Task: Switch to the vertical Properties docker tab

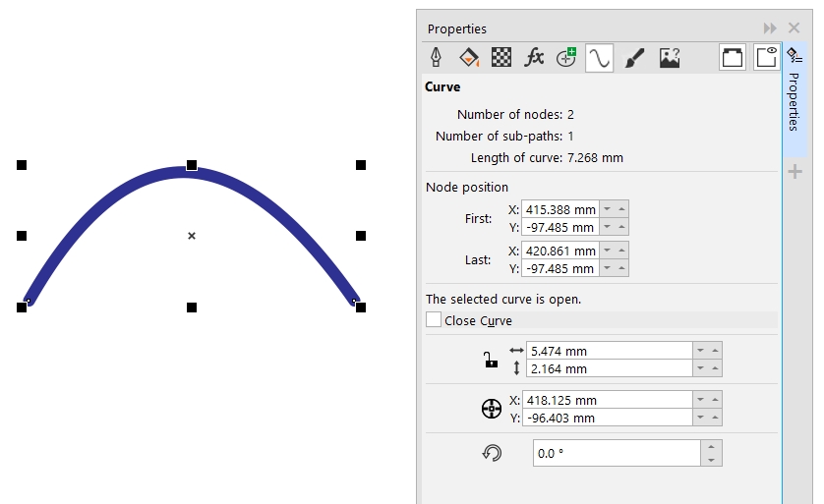Action: (x=794, y=101)
